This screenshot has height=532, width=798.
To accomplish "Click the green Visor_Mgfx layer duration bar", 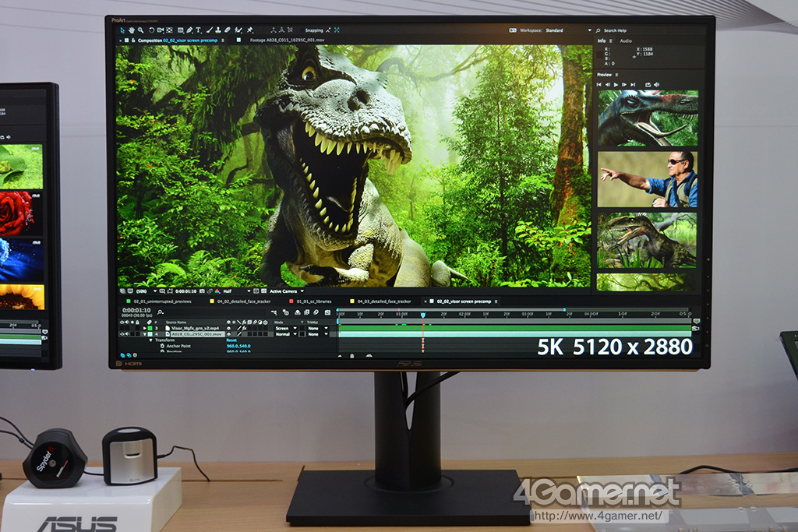I will (515, 328).
